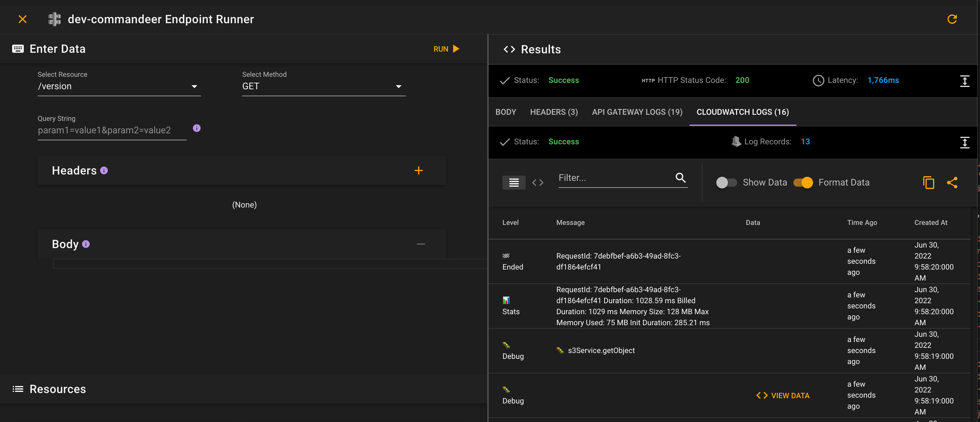Click the Body info icon

tap(86, 244)
